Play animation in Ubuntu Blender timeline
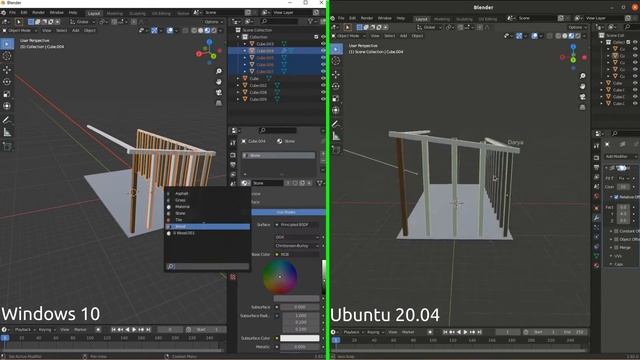 466,332
